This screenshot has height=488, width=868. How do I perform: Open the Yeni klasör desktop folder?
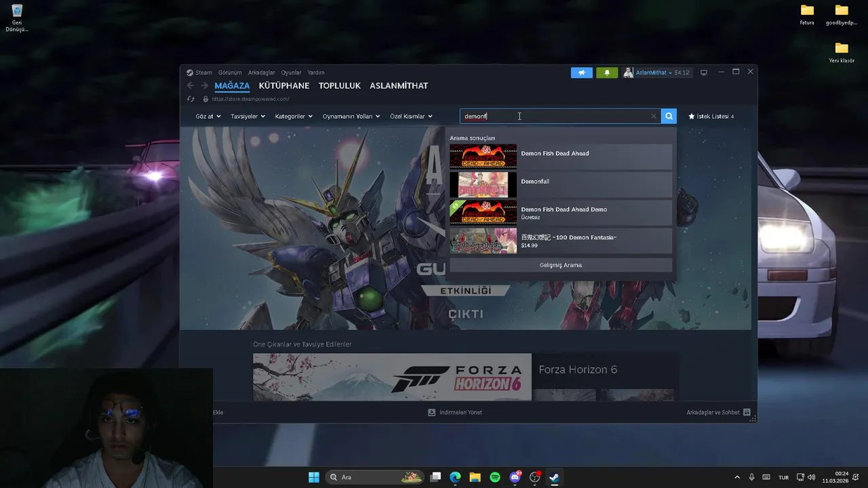click(842, 53)
